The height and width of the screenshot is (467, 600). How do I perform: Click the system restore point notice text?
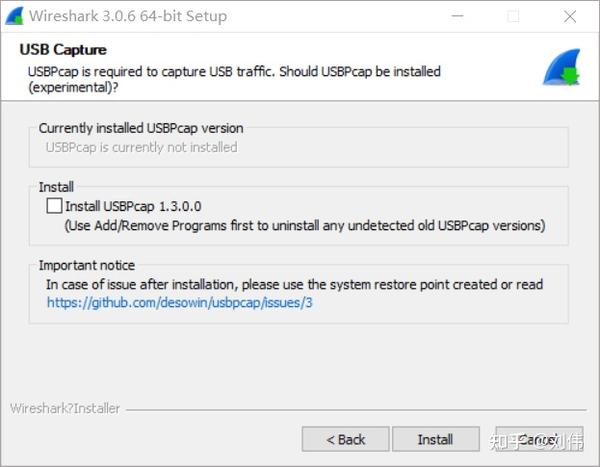pyautogui.click(x=295, y=284)
